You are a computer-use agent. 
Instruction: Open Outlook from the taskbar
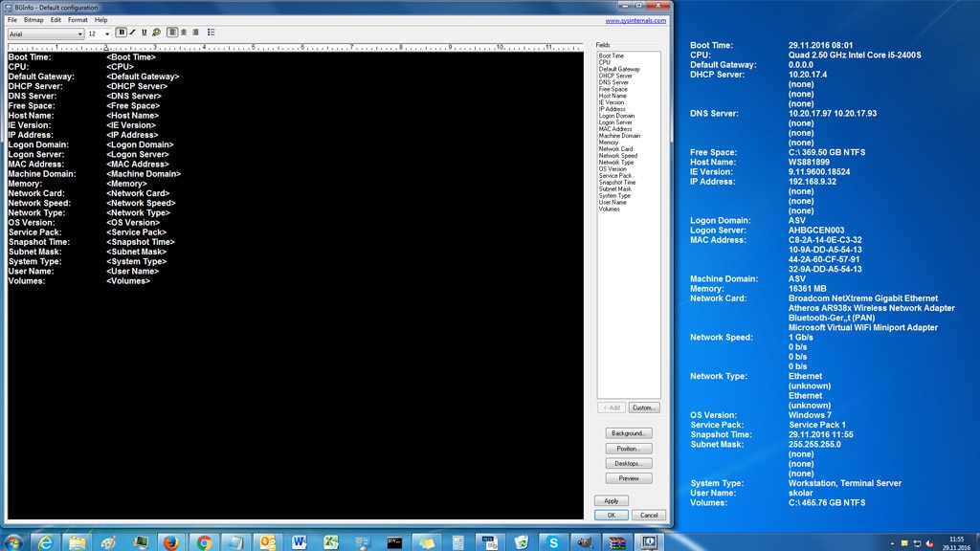pyautogui.click(x=268, y=542)
